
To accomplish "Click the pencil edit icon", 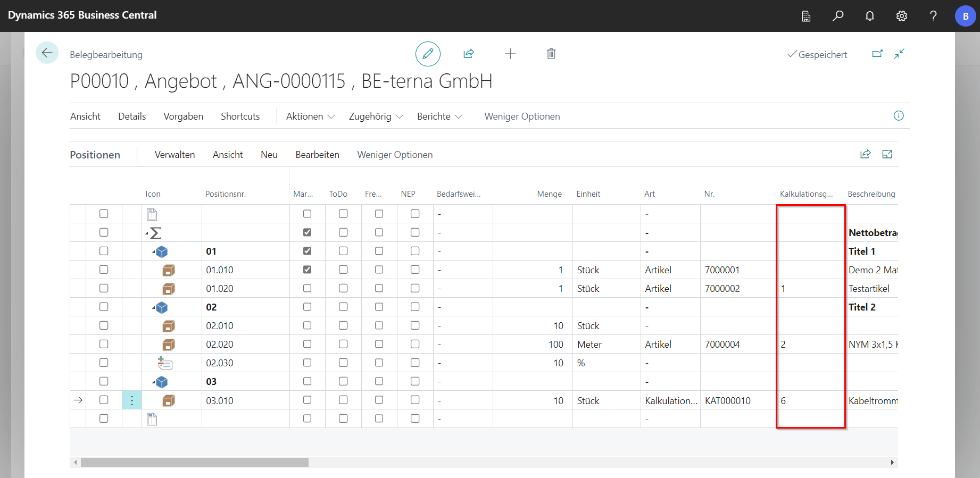I will click(428, 54).
